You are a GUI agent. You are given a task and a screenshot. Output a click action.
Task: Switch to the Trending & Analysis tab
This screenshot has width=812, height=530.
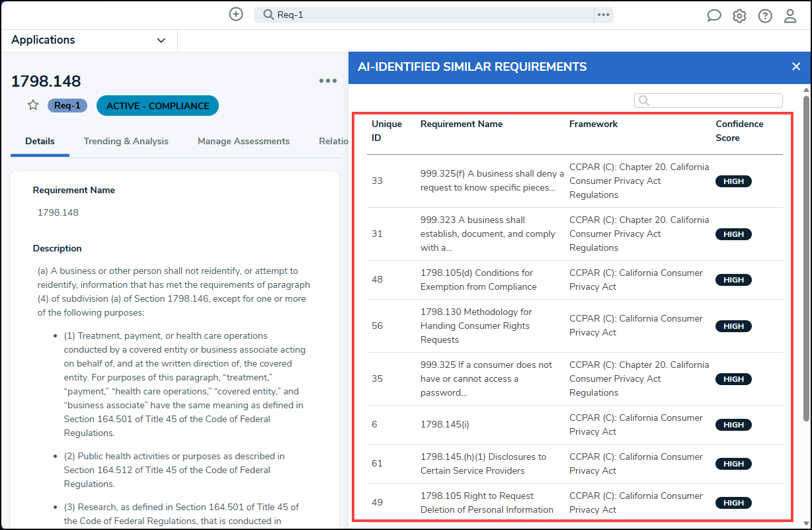[x=126, y=141]
